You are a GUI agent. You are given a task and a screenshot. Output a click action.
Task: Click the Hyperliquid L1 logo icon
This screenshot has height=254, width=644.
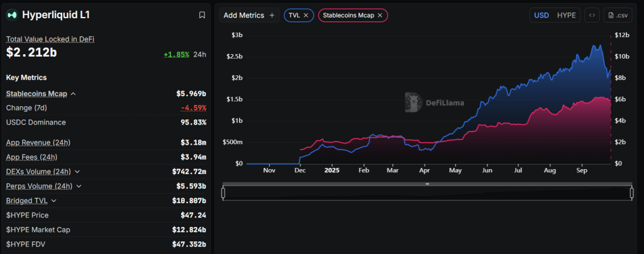point(12,14)
